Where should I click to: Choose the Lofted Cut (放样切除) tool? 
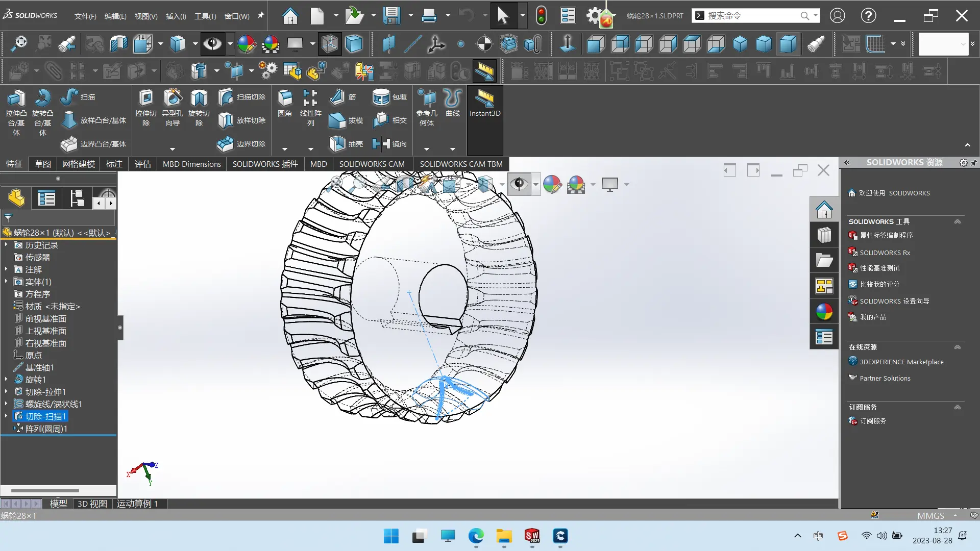[x=242, y=120]
